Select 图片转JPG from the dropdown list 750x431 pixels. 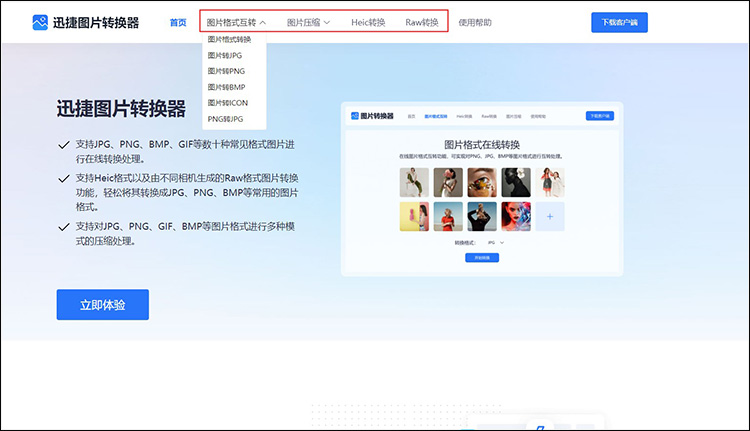pyautogui.click(x=225, y=55)
